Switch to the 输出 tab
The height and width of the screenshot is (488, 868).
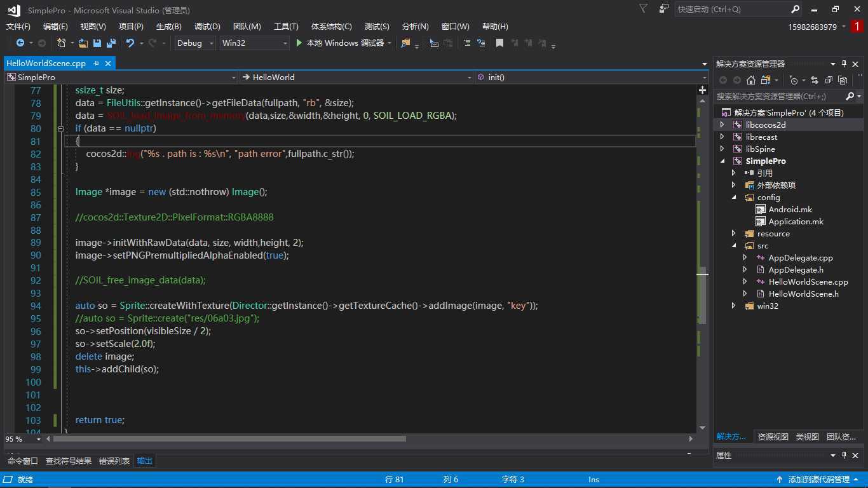point(145,461)
